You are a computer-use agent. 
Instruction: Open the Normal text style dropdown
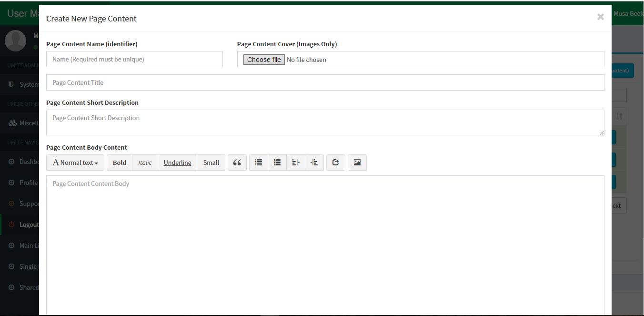(75, 163)
